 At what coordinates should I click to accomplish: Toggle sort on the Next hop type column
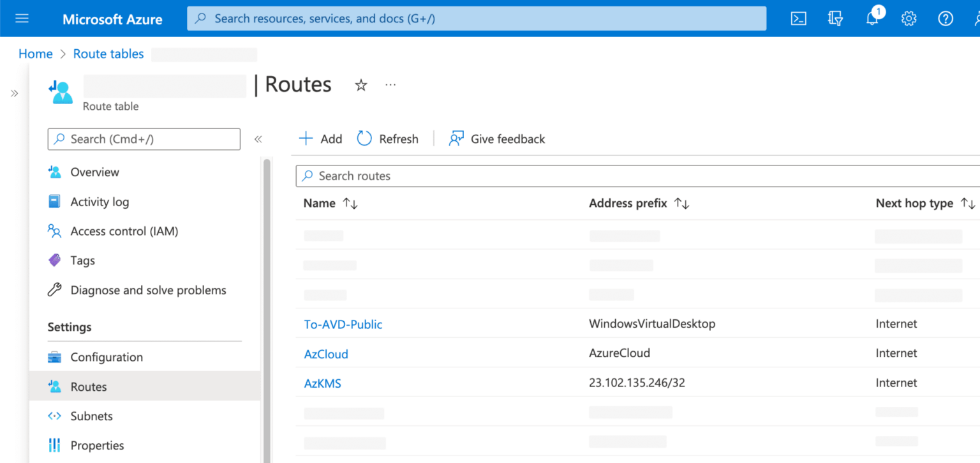(969, 203)
